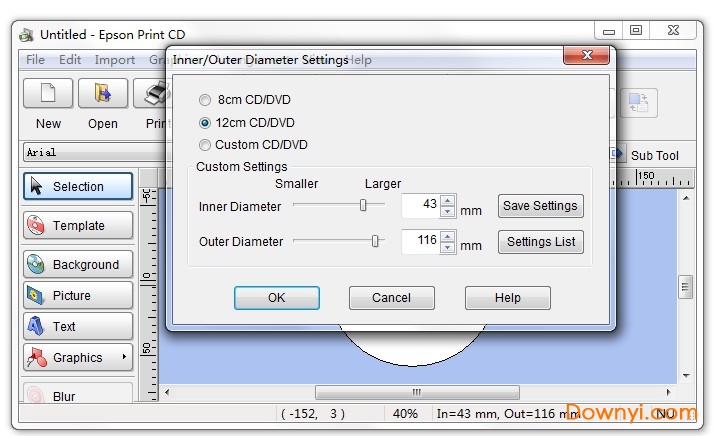Increase Inner Diameter with up spinner

click(x=448, y=200)
